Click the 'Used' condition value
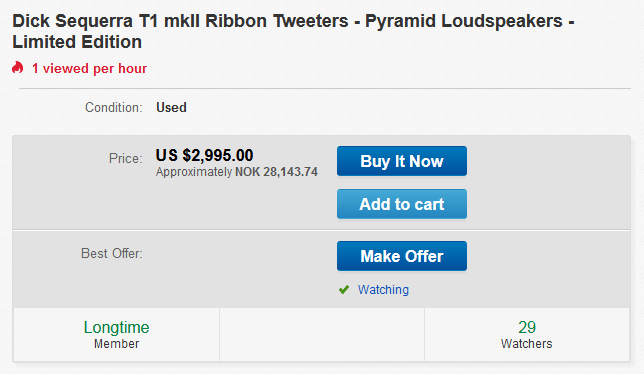The width and height of the screenshot is (644, 374). click(x=171, y=108)
